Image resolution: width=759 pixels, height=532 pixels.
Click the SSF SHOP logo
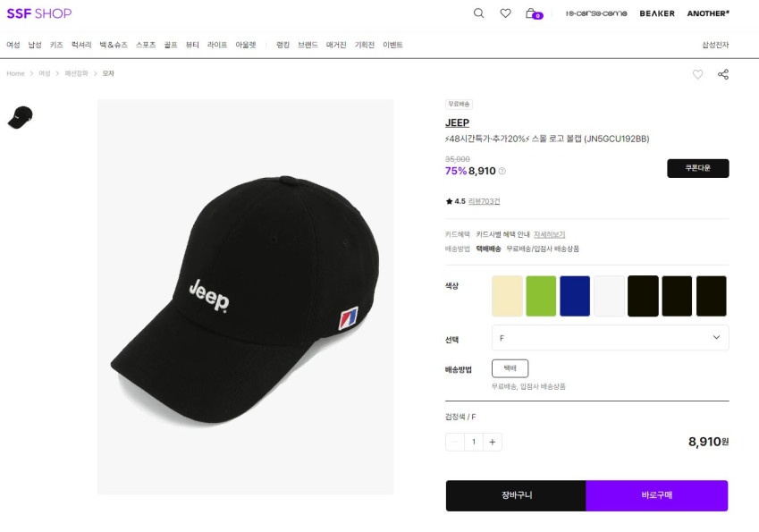tap(38, 13)
